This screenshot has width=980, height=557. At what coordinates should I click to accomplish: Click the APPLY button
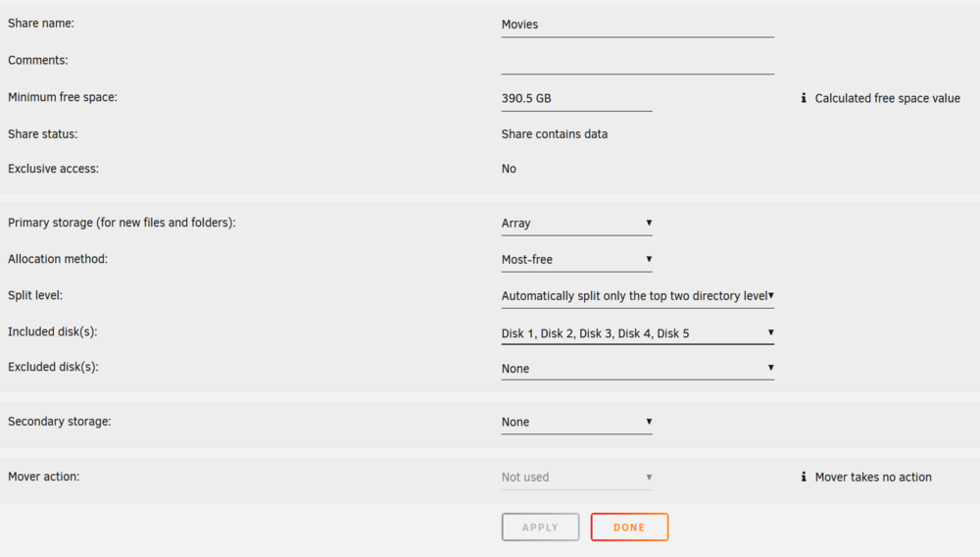click(x=540, y=527)
